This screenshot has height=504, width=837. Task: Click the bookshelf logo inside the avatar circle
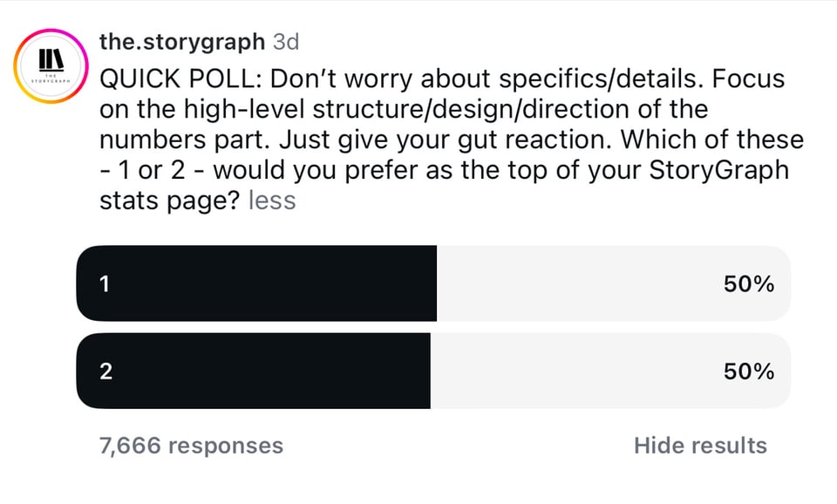pyautogui.click(x=50, y=61)
